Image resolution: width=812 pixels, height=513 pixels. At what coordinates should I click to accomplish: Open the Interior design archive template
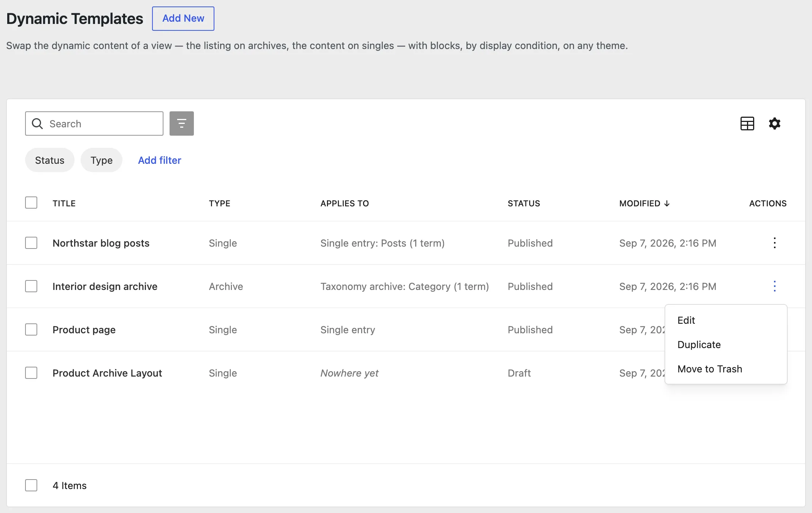click(105, 287)
